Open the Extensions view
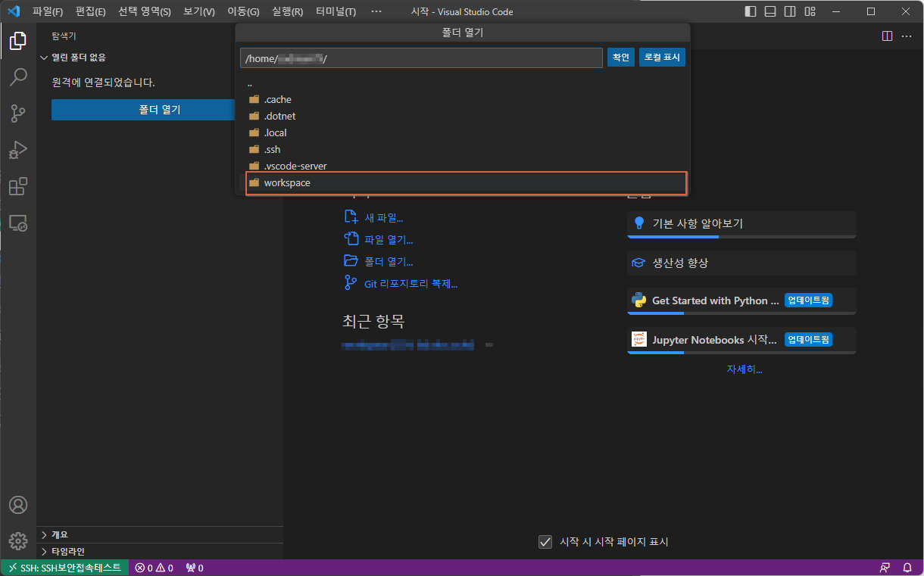This screenshot has height=576, width=924. tap(18, 186)
